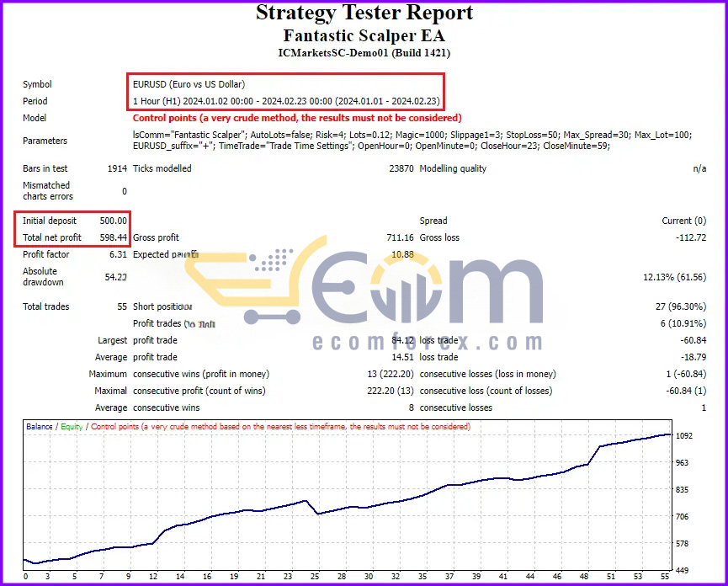Screen dimensions: 728x586
Task: Click the red Control points model warning
Action: (297, 118)
